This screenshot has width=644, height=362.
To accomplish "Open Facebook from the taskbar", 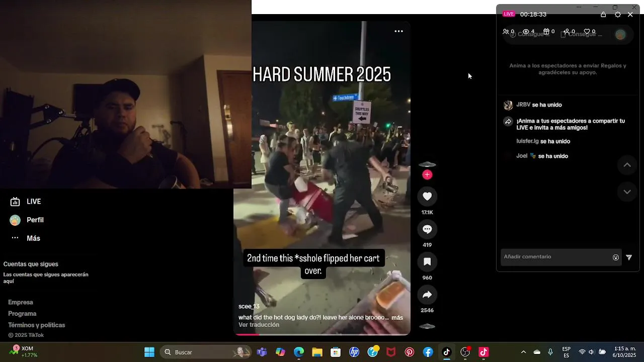I will 428,352.
